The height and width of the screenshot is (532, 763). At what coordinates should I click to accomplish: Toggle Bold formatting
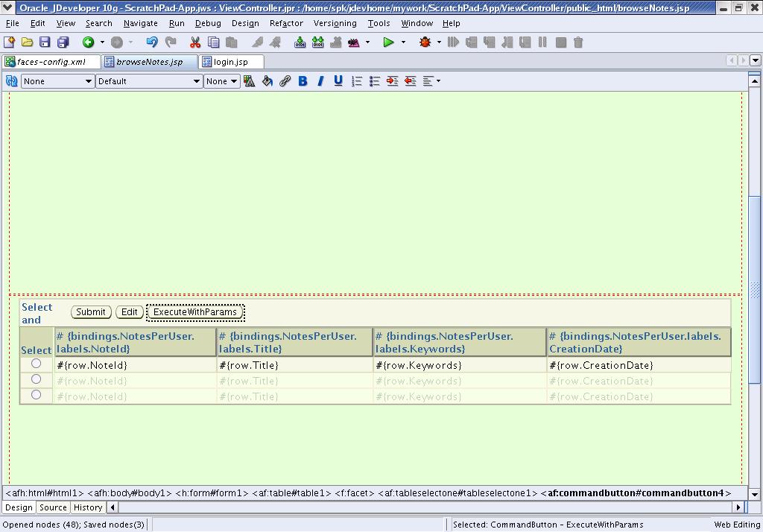coord(303,81)
